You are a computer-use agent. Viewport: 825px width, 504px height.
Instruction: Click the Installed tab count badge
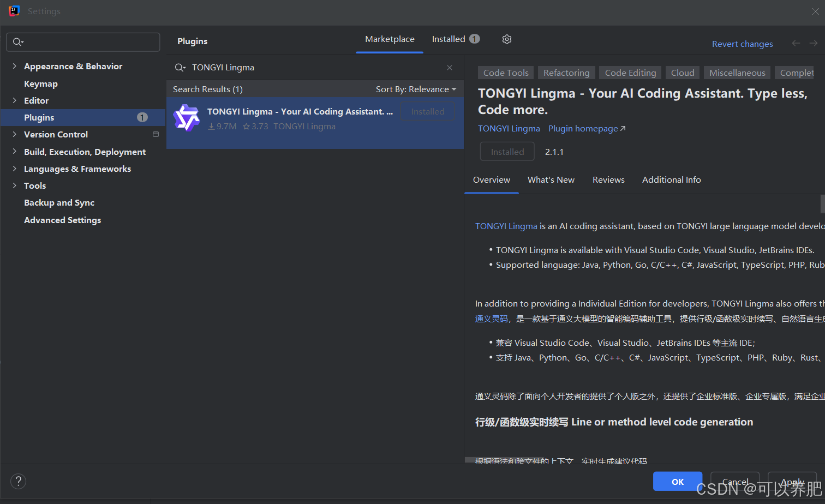pos(475,39)
